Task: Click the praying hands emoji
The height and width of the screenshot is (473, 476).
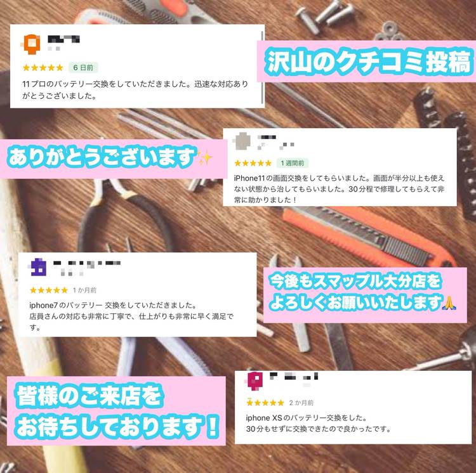Action: click(x=449, y=303)
